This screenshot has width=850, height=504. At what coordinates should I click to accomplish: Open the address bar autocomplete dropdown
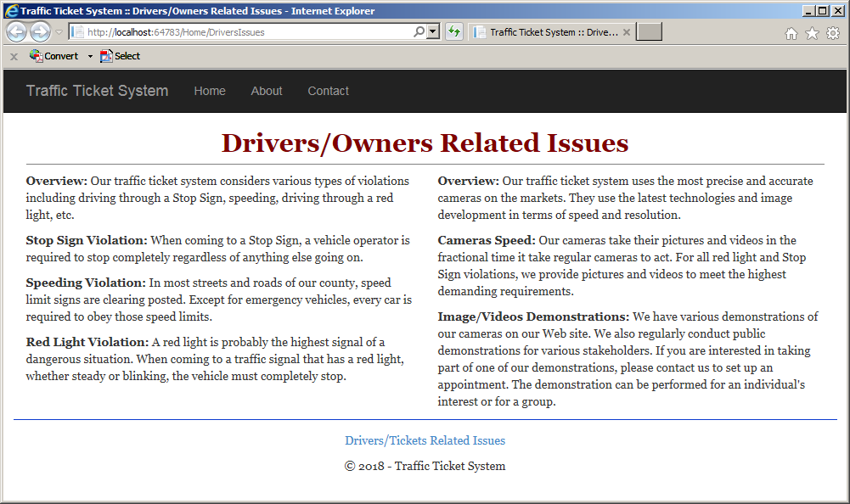[x=432, y=32]
